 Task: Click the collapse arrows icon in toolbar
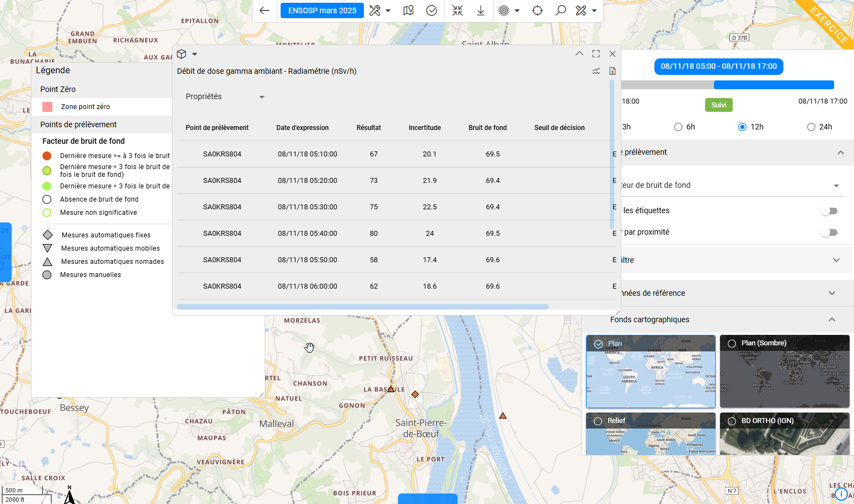point(458,10)
